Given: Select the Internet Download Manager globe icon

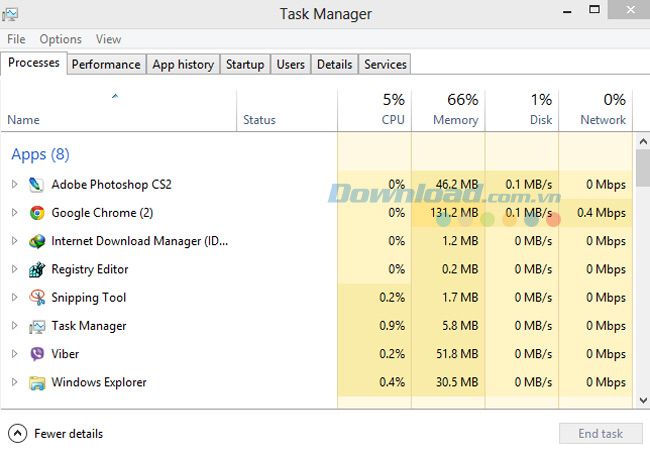Looking at the screenshot, I should [x=37, y=241].
